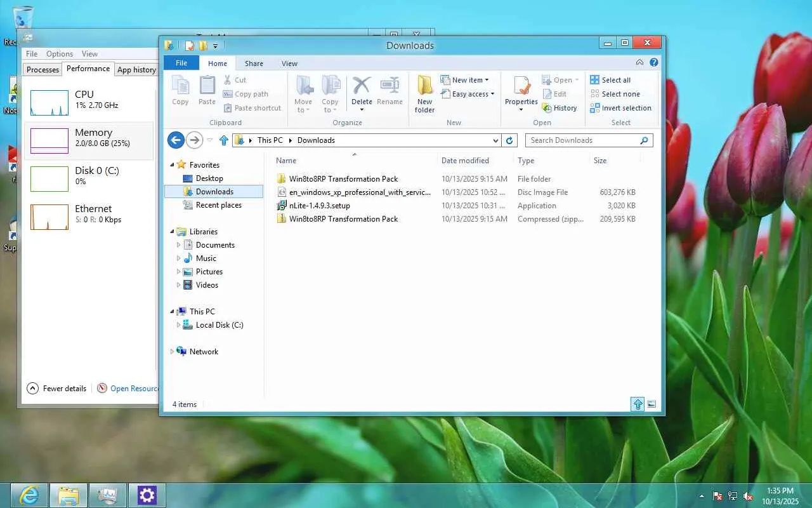
Task: Refresh the Downloads folder view
Action: point(509,140)
